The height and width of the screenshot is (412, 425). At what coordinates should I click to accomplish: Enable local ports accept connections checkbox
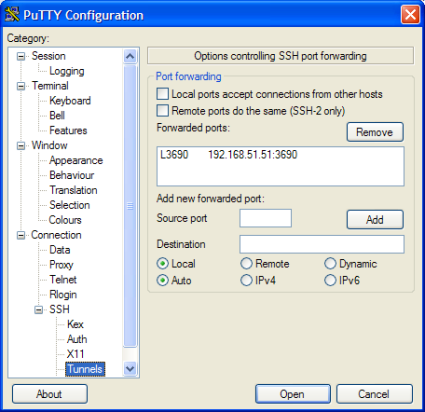pyautogui.click(x=163, y=94)
